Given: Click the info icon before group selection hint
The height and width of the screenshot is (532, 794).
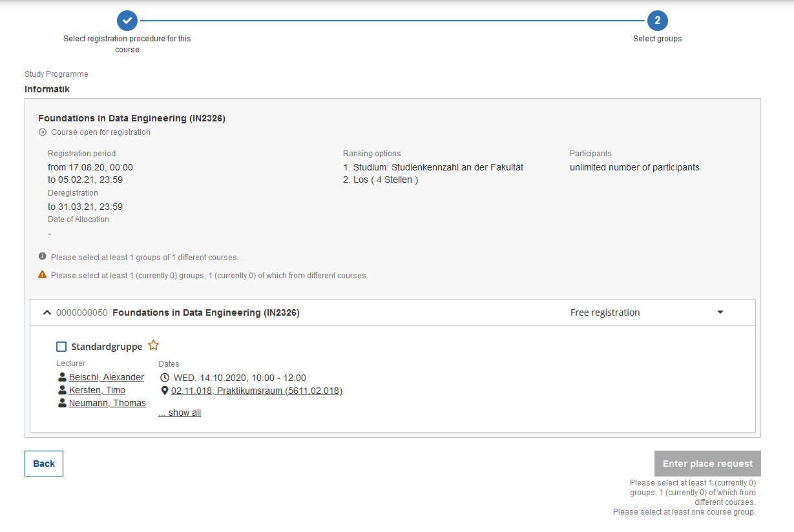Looking at the screenshot, I should pos(43,256).
